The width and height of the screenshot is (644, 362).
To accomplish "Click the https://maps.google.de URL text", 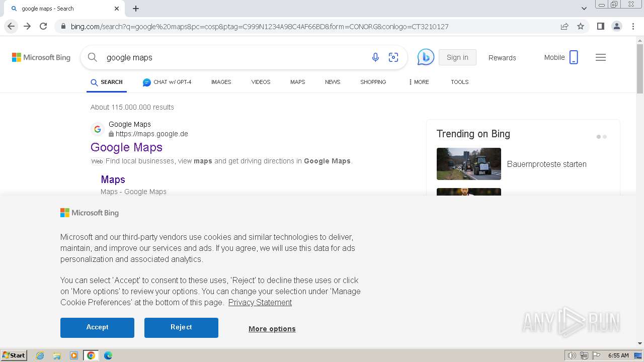I will (x=151, y=134).
